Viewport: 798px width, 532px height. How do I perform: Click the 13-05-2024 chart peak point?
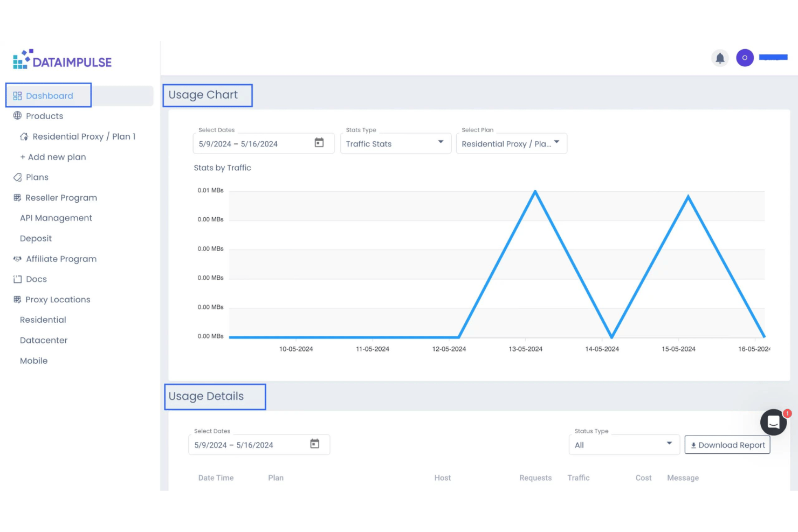[x=535, y=191]
